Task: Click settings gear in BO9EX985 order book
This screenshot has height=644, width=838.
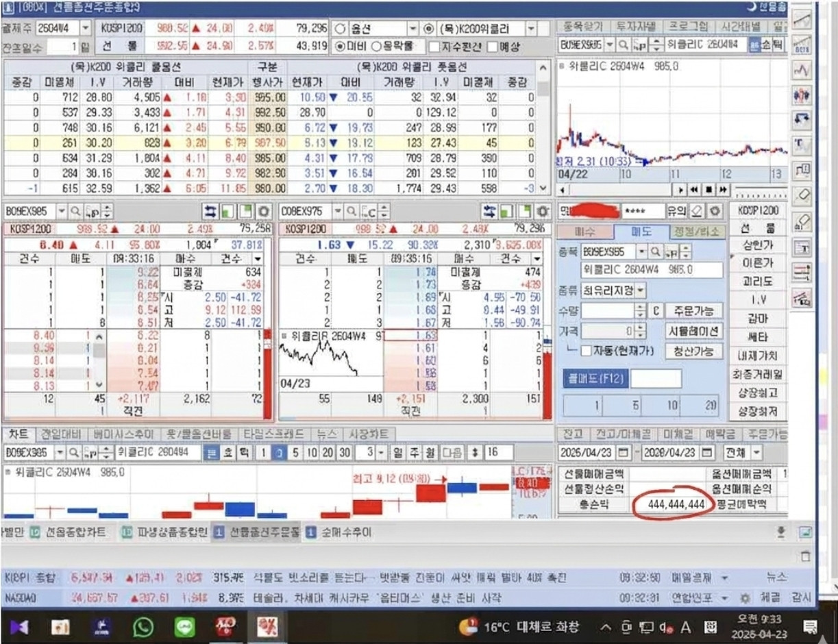Action: (x=264, y=211)
